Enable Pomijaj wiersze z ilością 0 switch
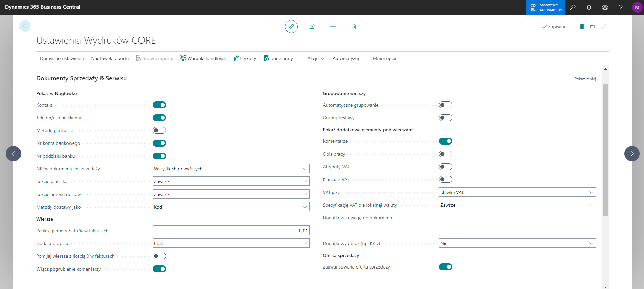Screen dimensions: 644x289 coord(159,256)
